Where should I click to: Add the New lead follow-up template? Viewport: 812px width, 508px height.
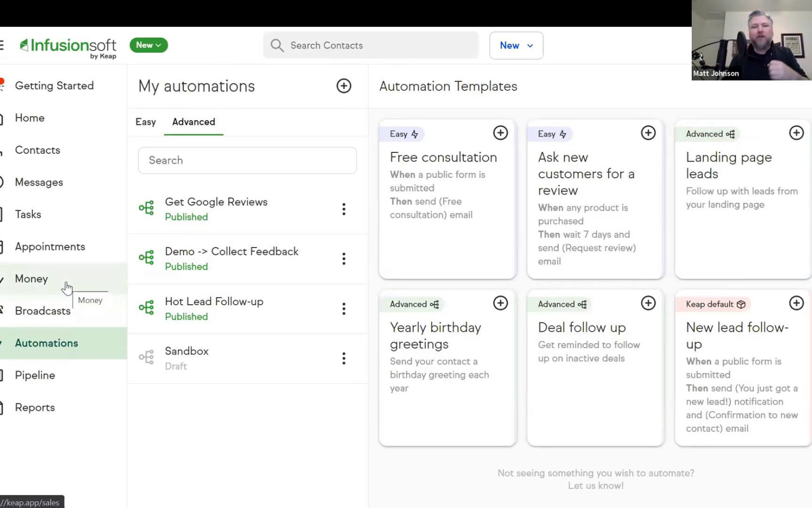coord(796,303)
